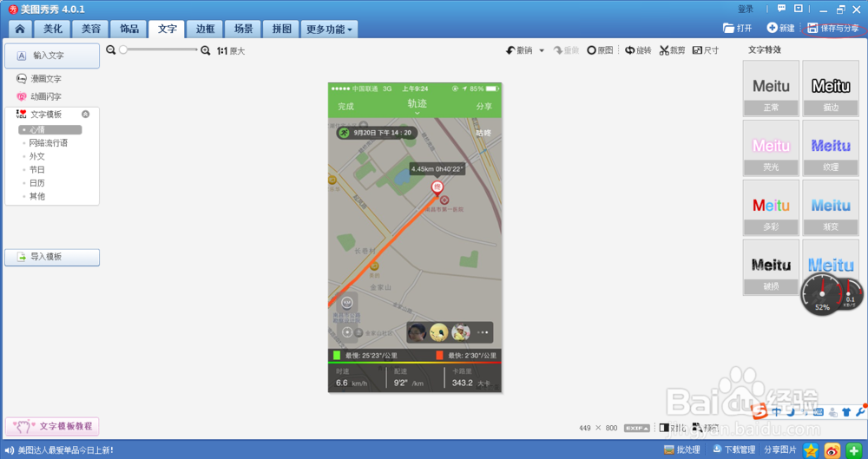Select 动画闪字 option
Image resolution: width=868 pixels, height=459 pixels.
(x=39, y=96)
